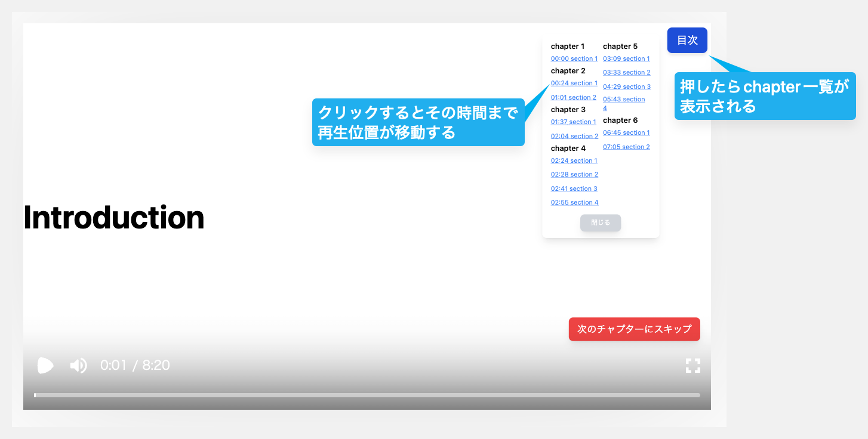The height and width of the screenshot is (439, 868).
Task: Enter fullscreen with the corner brackets icon
Action: coord(692,366)
